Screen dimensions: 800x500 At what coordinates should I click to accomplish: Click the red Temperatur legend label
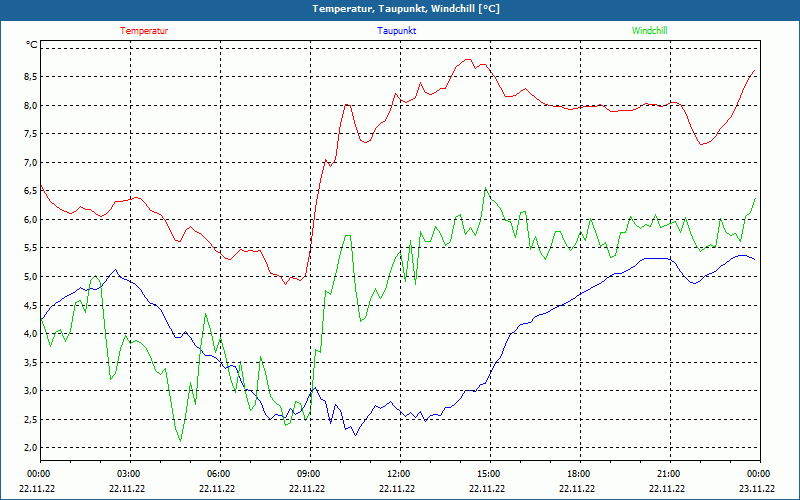(x=144, y=31)
